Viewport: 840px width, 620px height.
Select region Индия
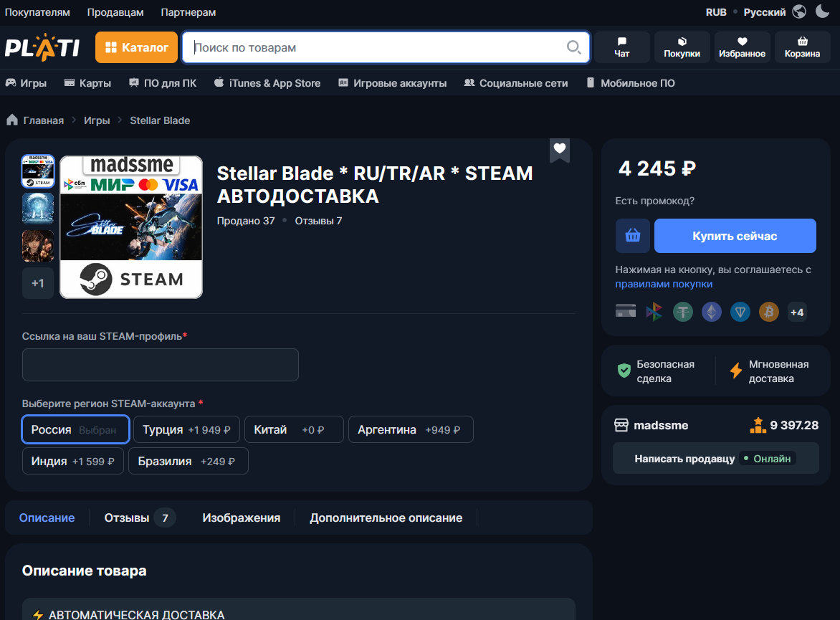click(73, 462)
